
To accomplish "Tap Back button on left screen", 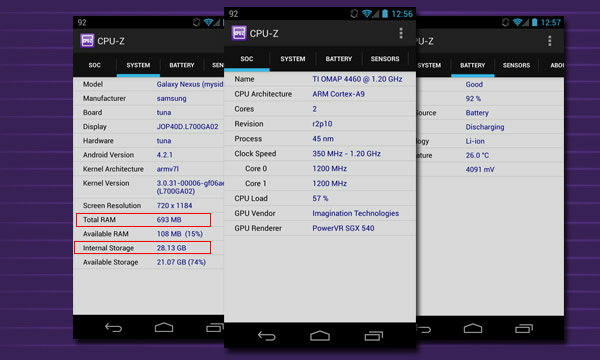I will [114, 327].
